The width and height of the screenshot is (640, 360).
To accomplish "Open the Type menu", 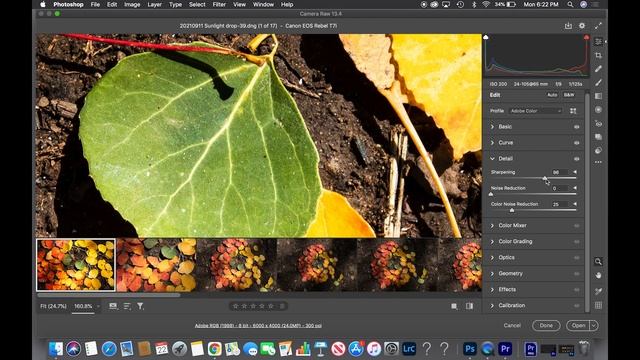I will pos(175,4).
